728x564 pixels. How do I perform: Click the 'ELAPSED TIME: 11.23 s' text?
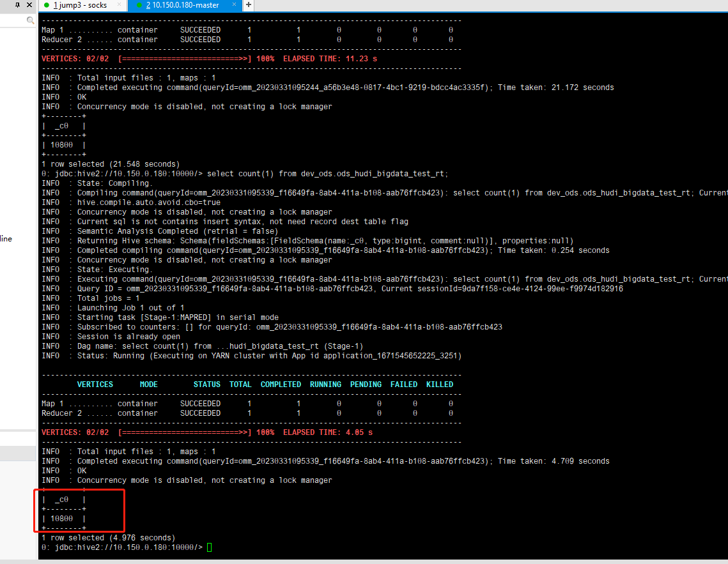pos(330,59)
